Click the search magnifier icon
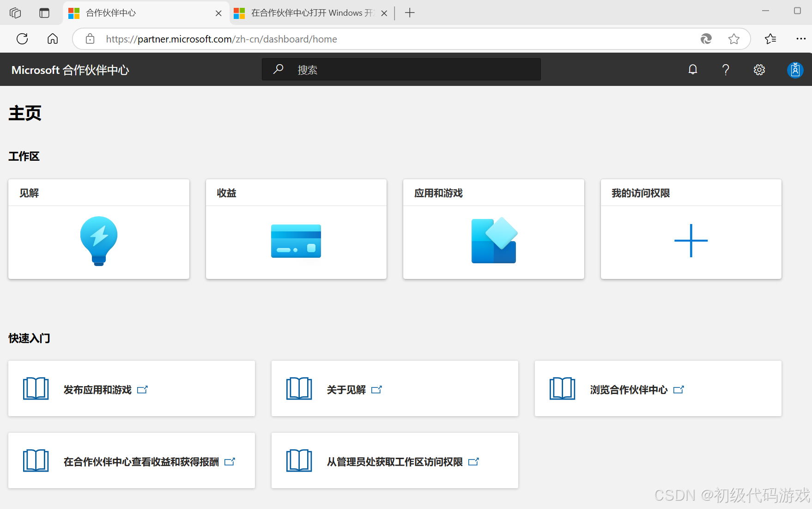Image resolution: width=812 pixels, height=509 pixels. click(278, 69)
